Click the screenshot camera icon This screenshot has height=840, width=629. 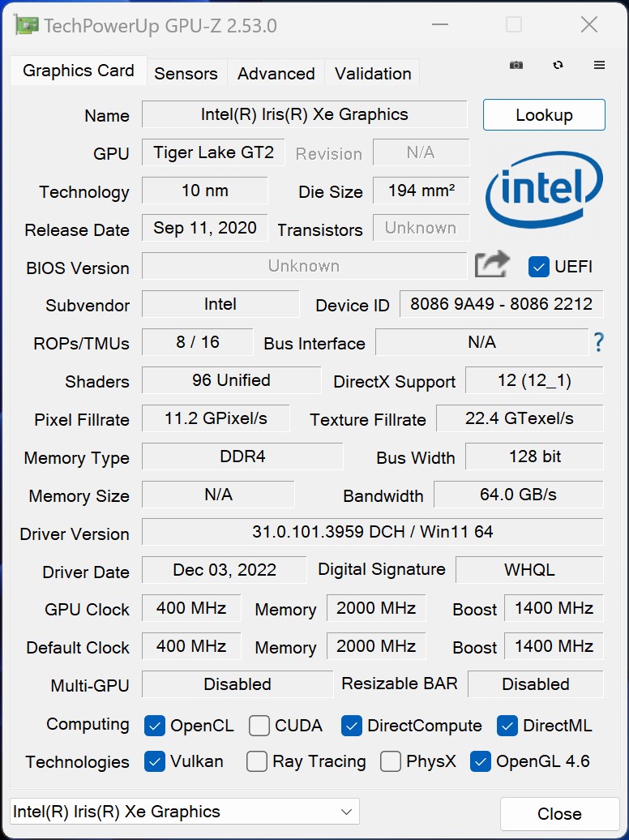(x=516, y=66)
